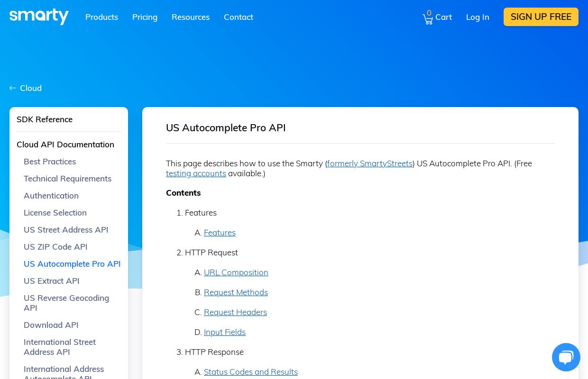Open US ZIP Code API docs
The width and height of the screenshot is (588, 379).
click(55, 247)
